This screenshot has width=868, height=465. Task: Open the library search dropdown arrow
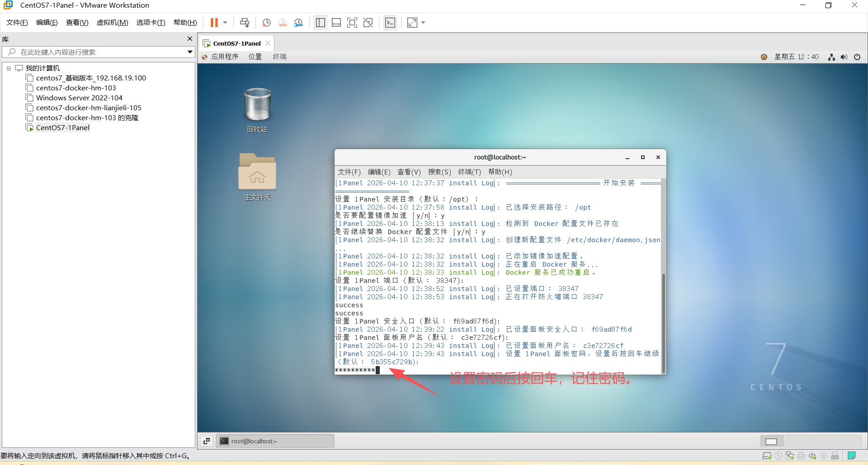coord(190,52)
